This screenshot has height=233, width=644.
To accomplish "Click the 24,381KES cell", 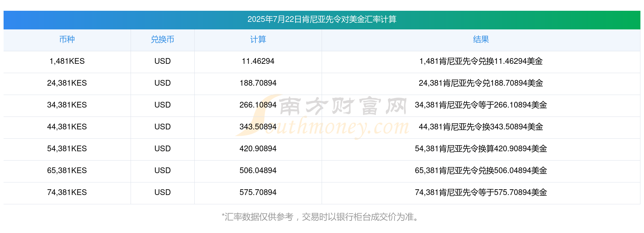I will (x=67, y=83).
